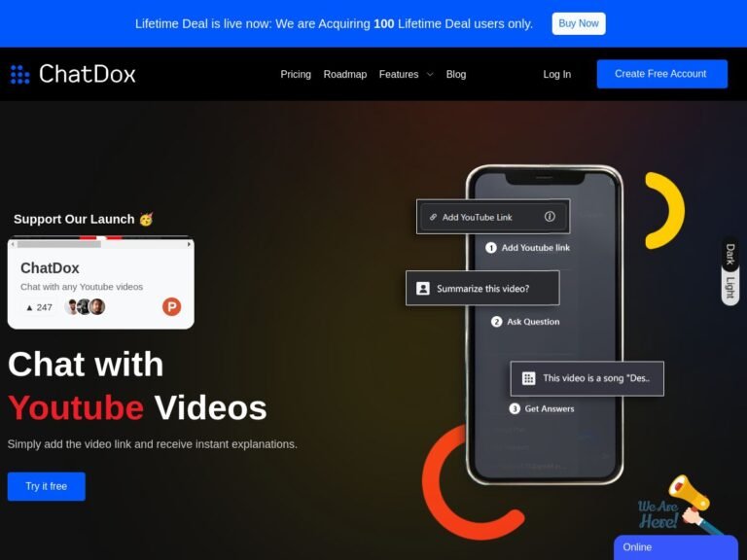
Task: Click the Product Hunt badge icon
Action: pyautogui.click(x=171, y=307)
